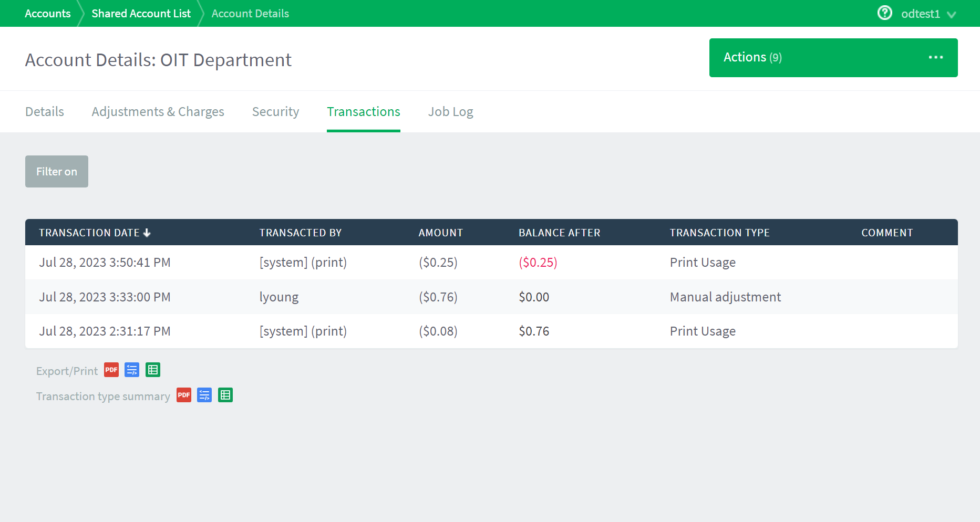Click the help question mark icon
This screenshot has width=980, height=522.
[x=885, y=13]
